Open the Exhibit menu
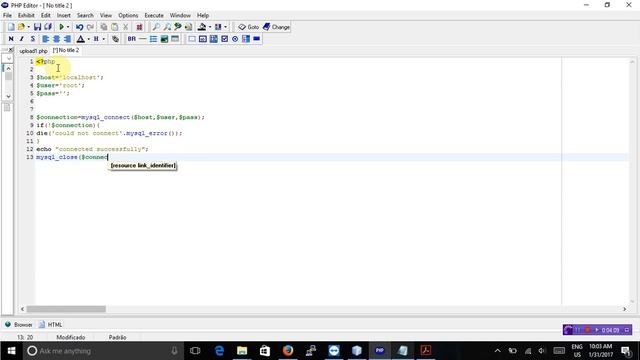This screenshot has width=640, height=360. (x=26, y=16)
